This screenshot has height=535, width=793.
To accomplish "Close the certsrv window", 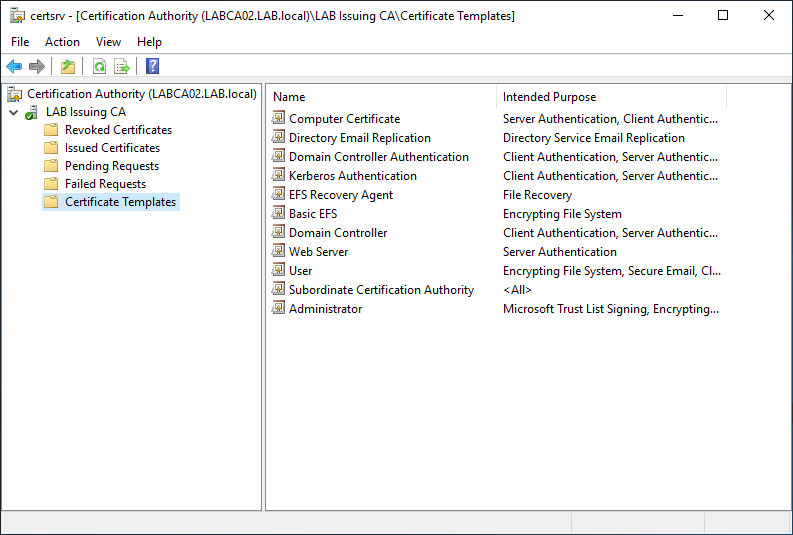I will point(769,16).
